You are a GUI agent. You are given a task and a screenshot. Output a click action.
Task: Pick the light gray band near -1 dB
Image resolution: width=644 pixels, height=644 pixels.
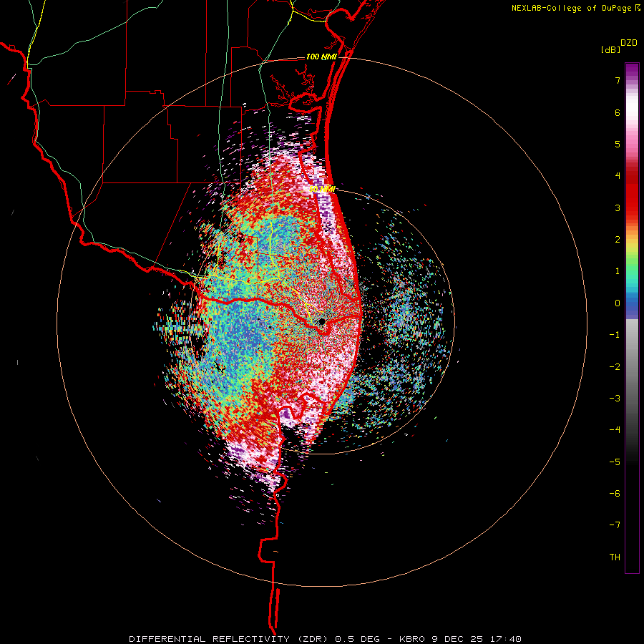(632, 333)
